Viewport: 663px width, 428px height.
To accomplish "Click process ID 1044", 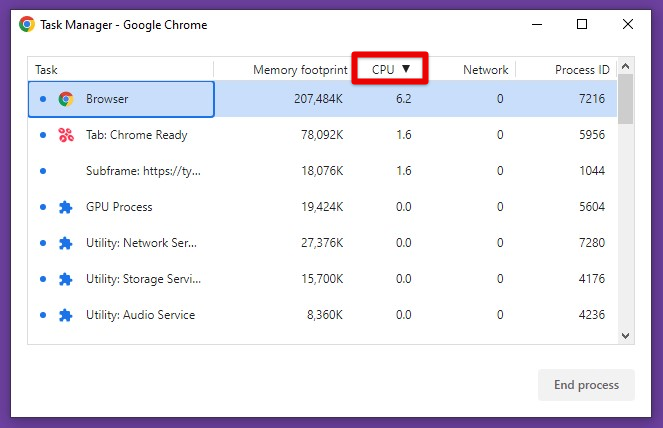I will point(592,171).
